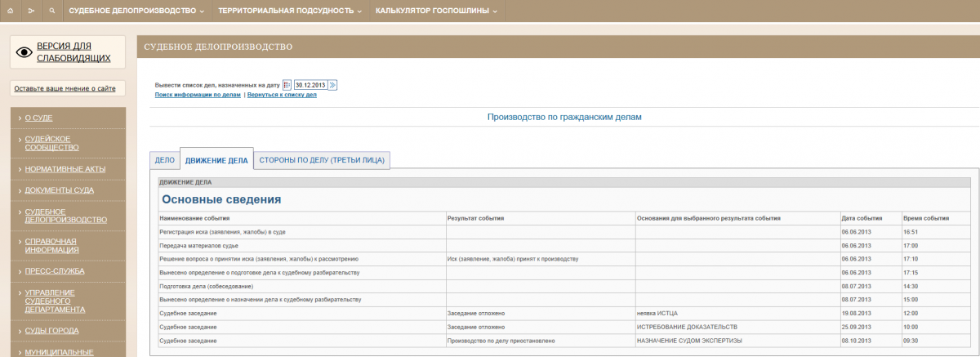Click the search magnifier icon

point(52,11)
